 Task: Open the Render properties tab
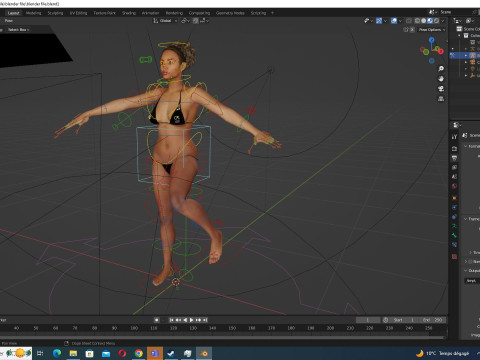click(x=454, y=148)
